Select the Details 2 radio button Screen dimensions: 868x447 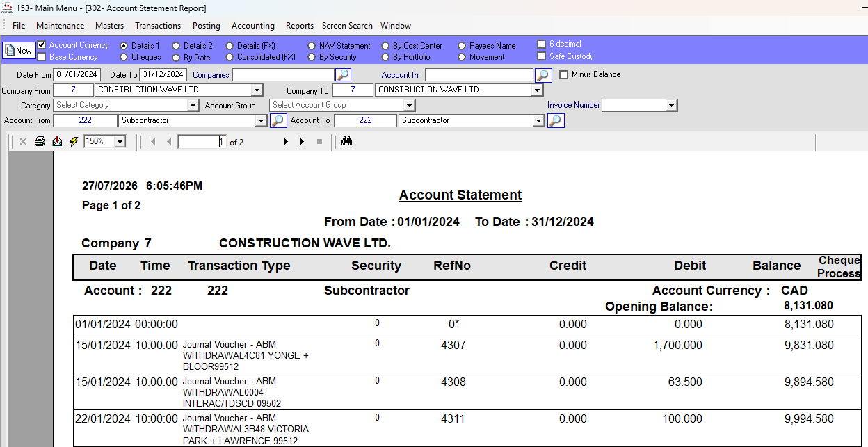pos(176,46)
